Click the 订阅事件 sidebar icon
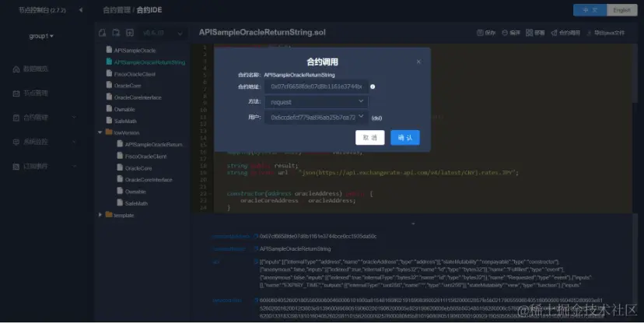The height and width of the screenshot is (324, 644). [x=16, y=167]
